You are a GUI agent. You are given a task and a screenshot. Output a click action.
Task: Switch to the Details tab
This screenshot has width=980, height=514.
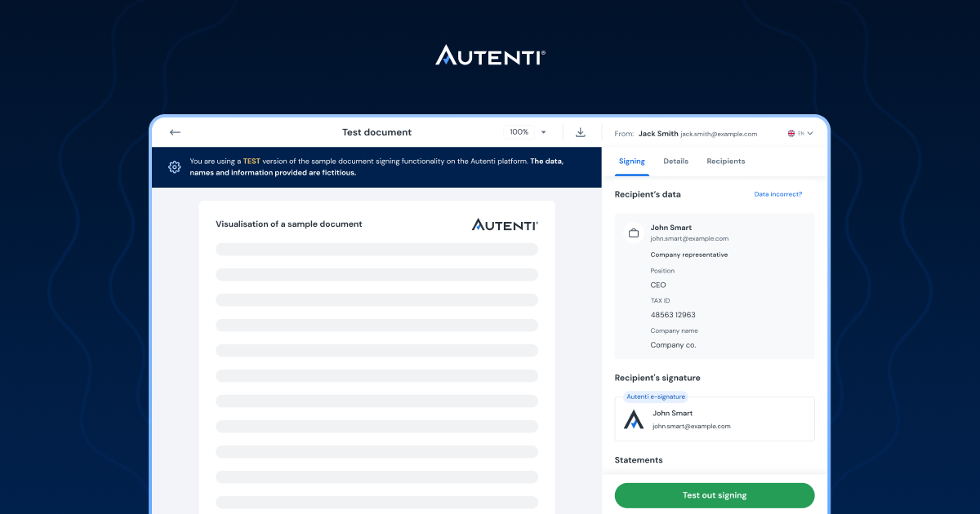675,162
